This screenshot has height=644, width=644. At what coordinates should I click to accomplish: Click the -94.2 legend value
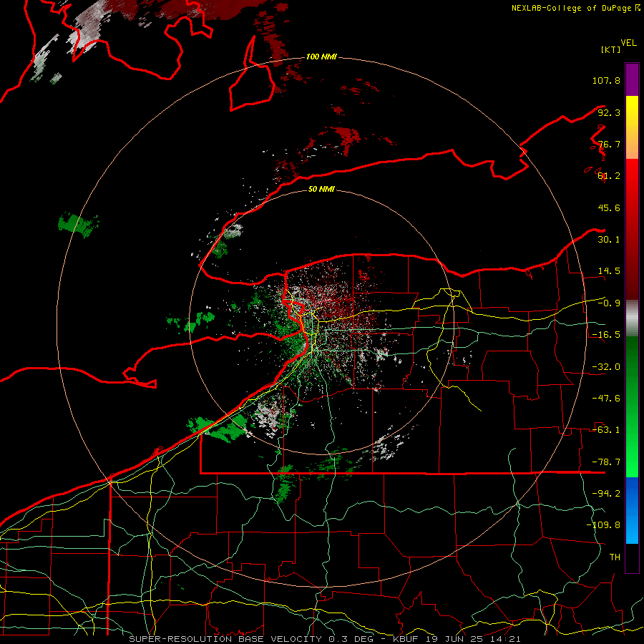click(606, 494)
